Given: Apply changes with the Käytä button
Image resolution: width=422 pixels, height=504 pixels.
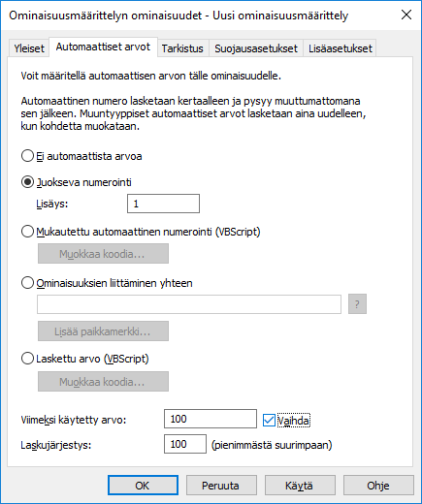Looking at the screenshot, I should (x=300, y=486).
